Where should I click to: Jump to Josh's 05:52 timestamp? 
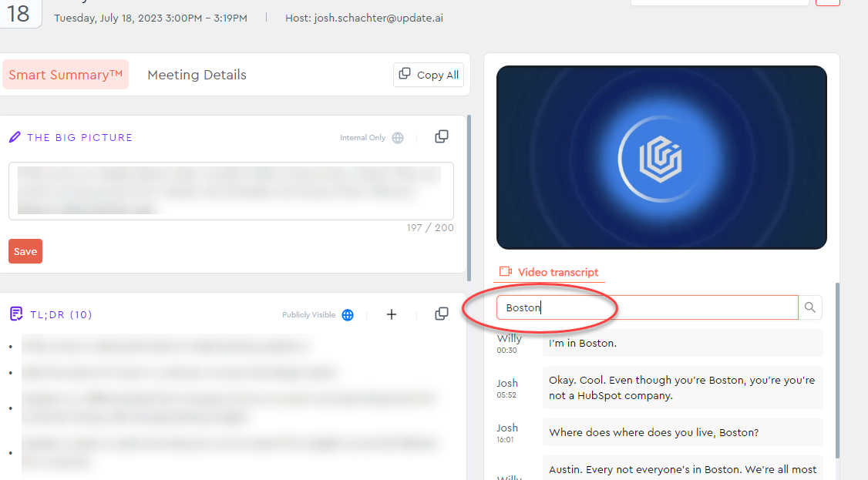506,395
